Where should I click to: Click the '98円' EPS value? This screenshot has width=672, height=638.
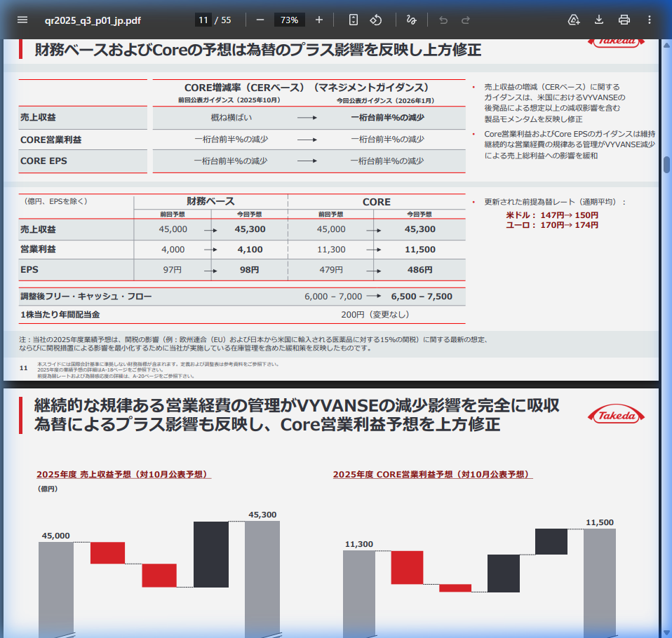click(x=249, y=270)
